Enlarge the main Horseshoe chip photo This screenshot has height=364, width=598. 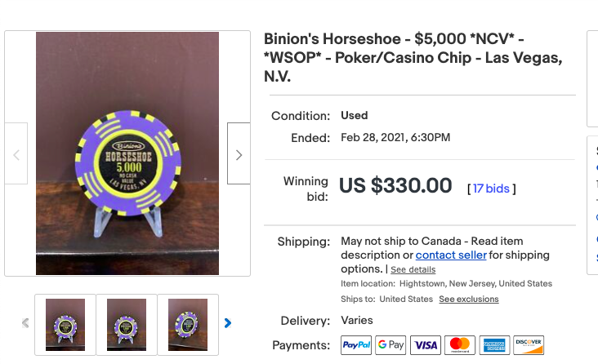pos(127,153)
